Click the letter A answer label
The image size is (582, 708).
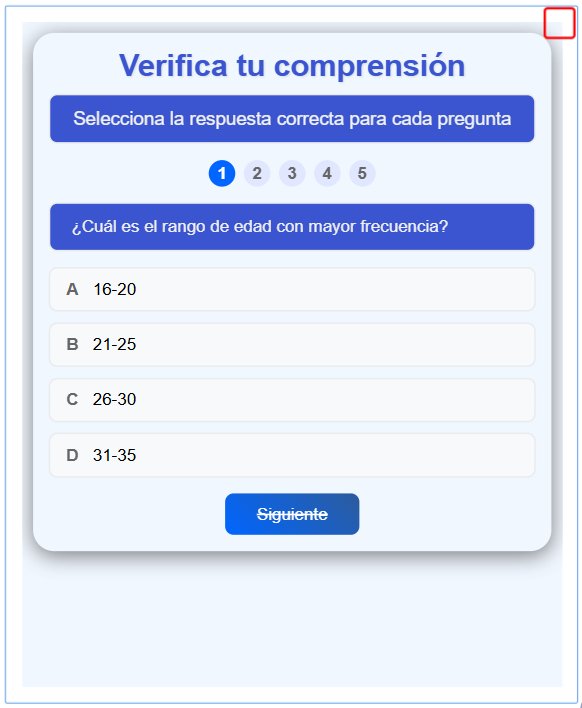tap(72, 289)
